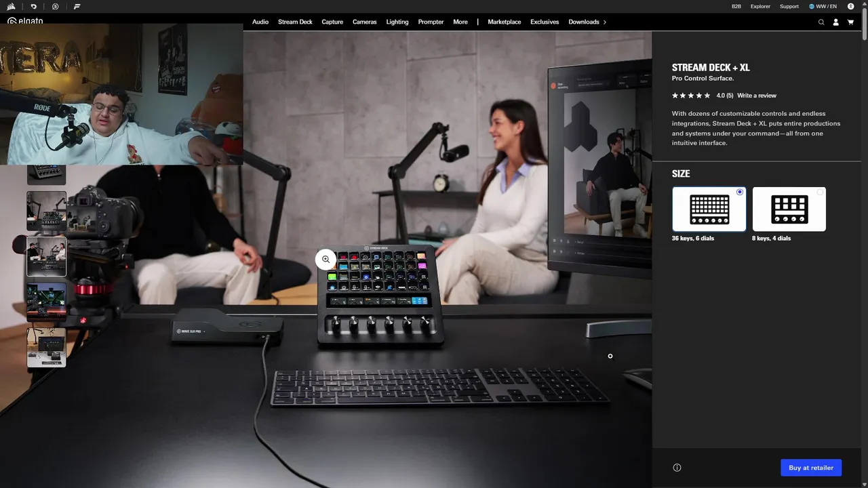Click the page vertical scrollbar

[864, 25]
